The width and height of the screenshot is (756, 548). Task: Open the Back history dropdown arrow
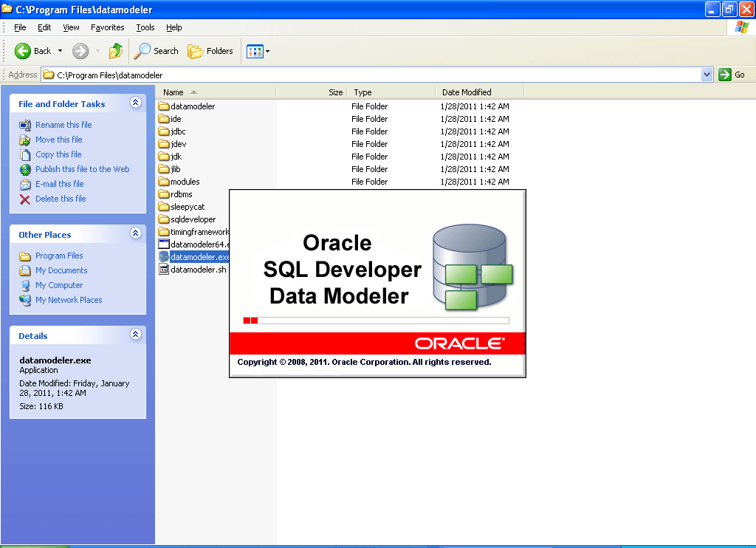coord(61,51)
